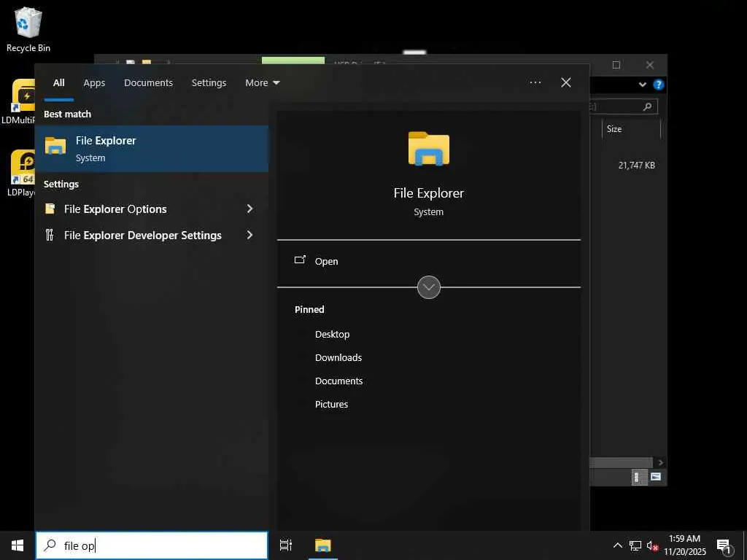
Task: Collapse ribbon chevron in Explorer window
Action: pyautogui.click(x=642, y=85)
